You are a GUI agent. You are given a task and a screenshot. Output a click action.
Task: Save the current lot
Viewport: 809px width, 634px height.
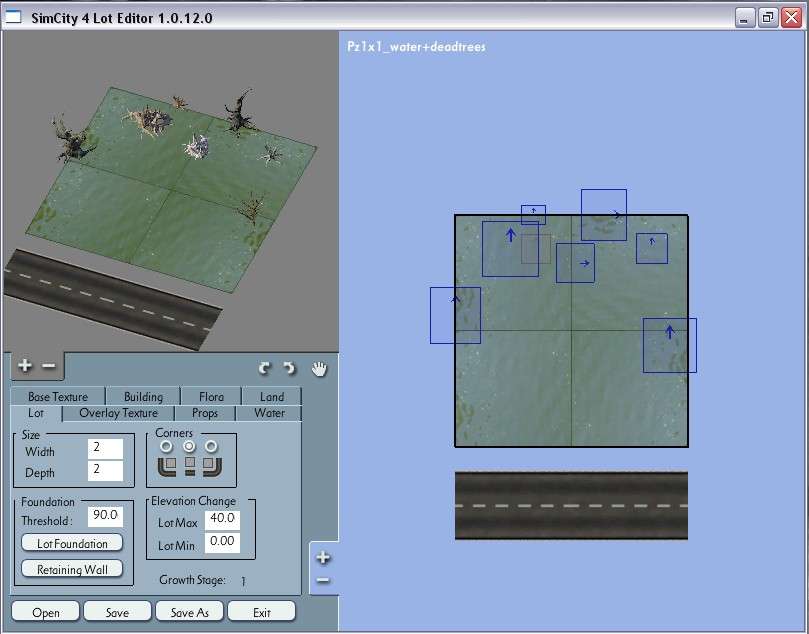(x=117, y=612)
